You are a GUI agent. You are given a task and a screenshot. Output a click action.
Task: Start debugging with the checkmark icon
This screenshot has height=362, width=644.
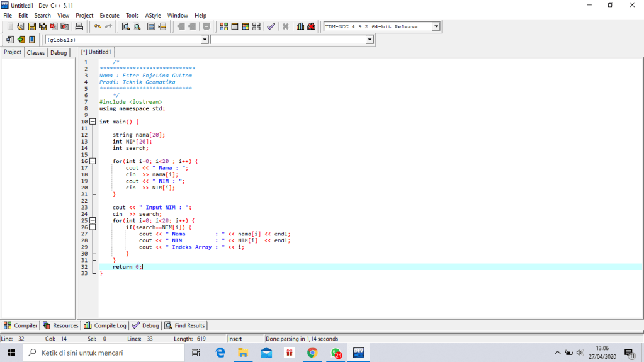pyautogui.click(x=271, y=26)
